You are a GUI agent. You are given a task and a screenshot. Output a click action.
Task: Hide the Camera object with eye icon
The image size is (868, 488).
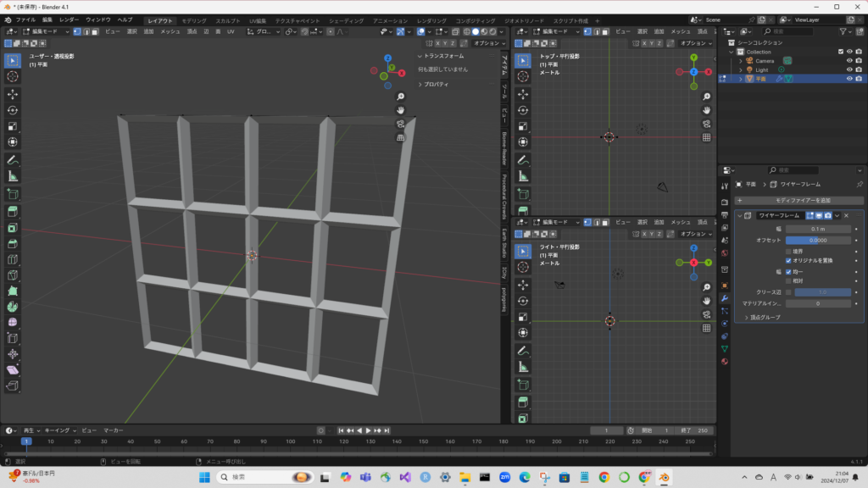[x=849, y=61]
